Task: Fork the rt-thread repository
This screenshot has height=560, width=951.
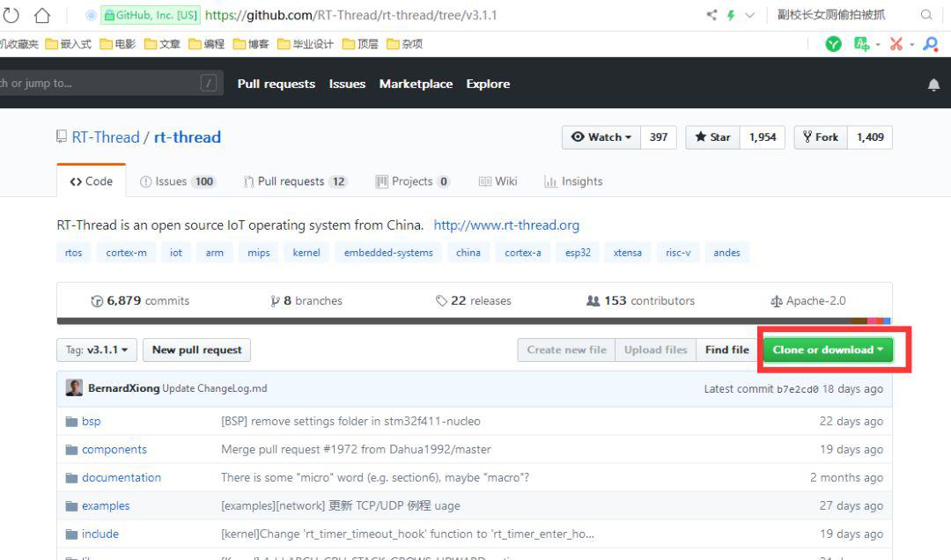Action: point(821,137)
